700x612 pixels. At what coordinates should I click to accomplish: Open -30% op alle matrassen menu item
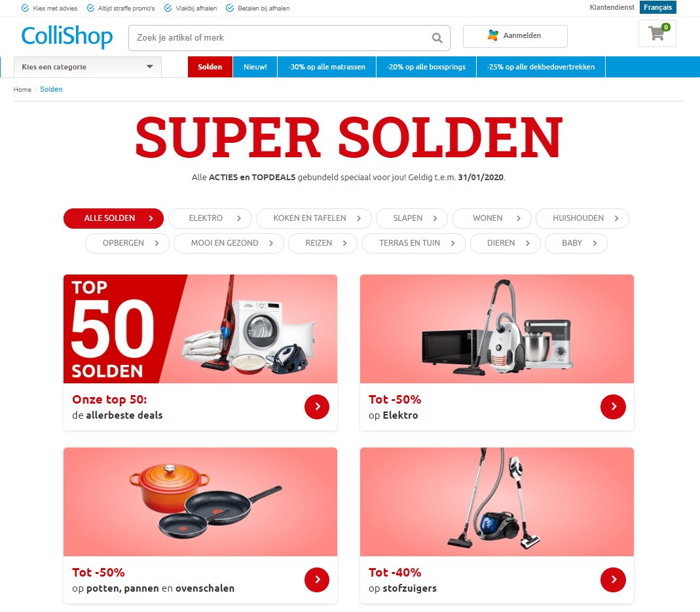[x=327, y=67]
